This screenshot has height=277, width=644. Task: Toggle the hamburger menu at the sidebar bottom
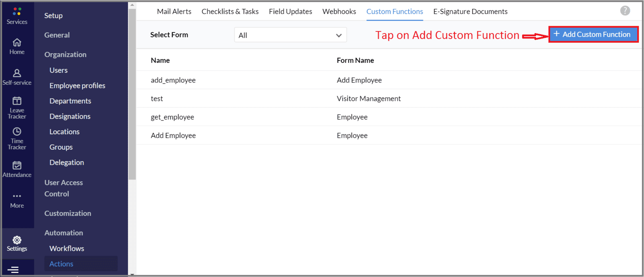coord(13,270)
